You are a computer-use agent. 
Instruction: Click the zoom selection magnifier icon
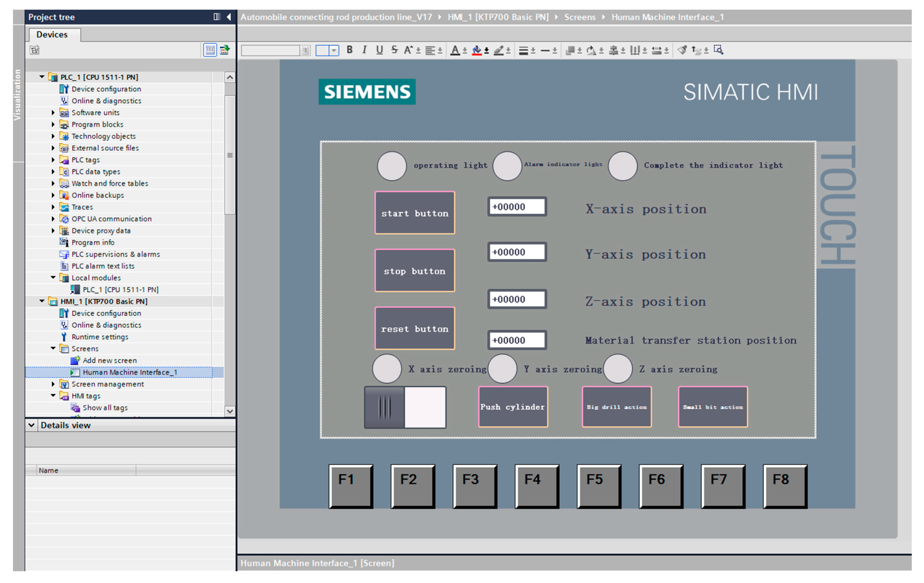click(718, 50)
